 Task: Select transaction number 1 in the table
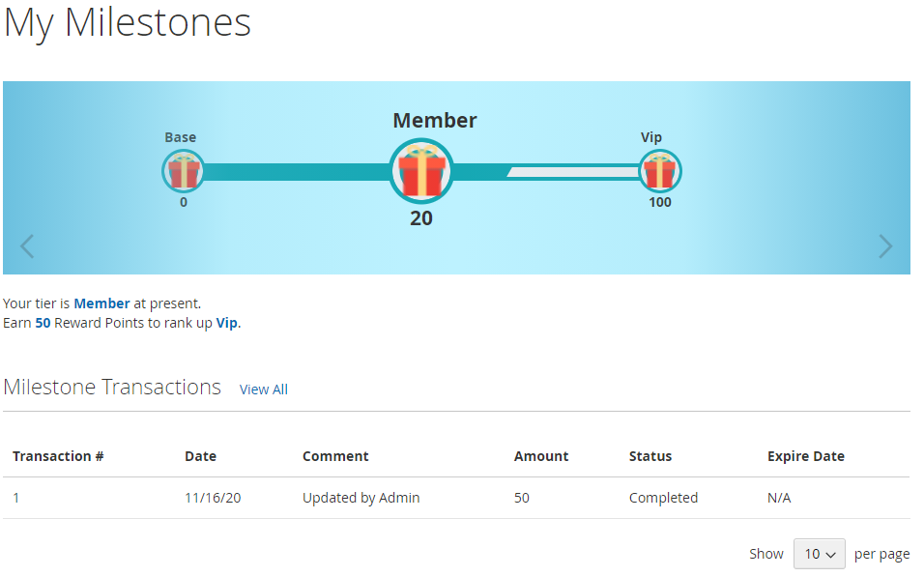pyautogui.click(x=16, y=498)
